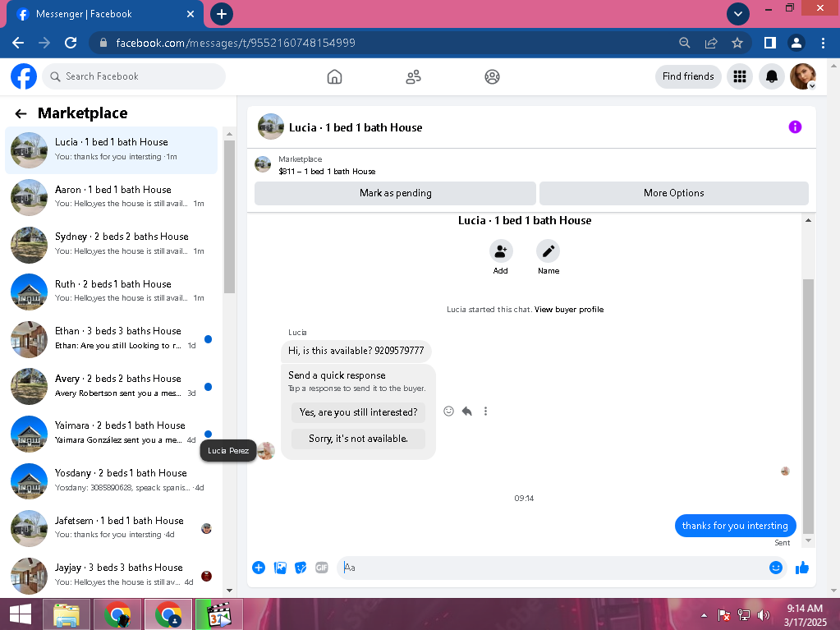Image resolution: width=840 pixels, height=630 pixels.
Task: Click listing thumbnail in chat header
Action: [270, 127]
